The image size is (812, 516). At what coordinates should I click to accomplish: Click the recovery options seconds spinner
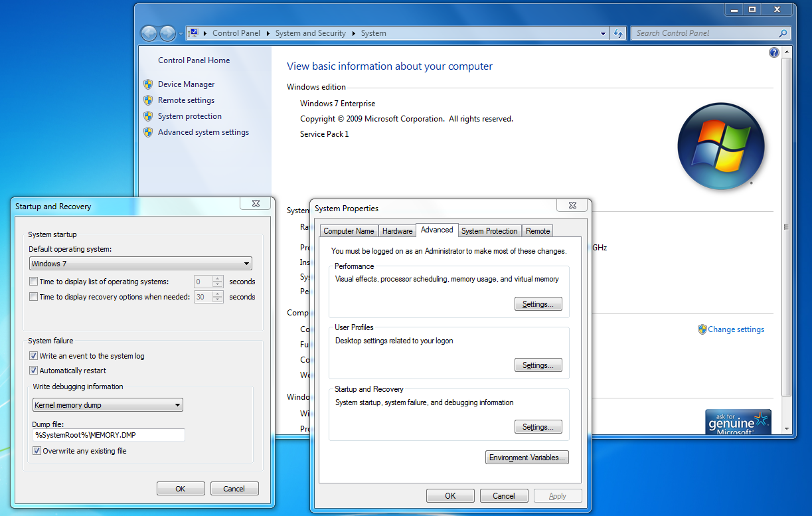click(218, 297)
